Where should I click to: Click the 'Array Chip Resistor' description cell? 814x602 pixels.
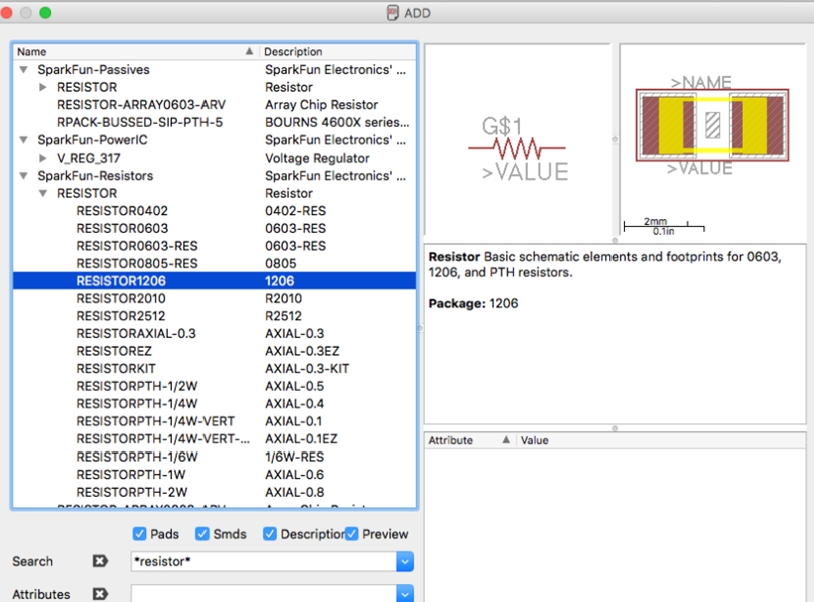tap(321, 105)
